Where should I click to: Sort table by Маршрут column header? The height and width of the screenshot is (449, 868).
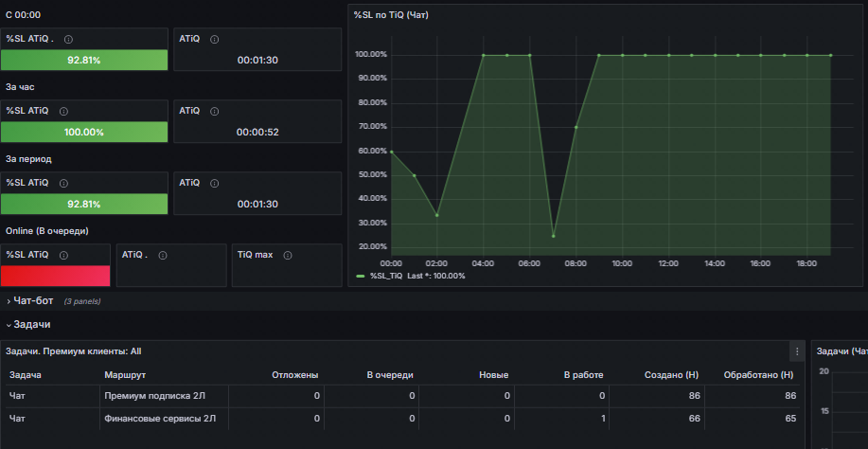point(125,375)
